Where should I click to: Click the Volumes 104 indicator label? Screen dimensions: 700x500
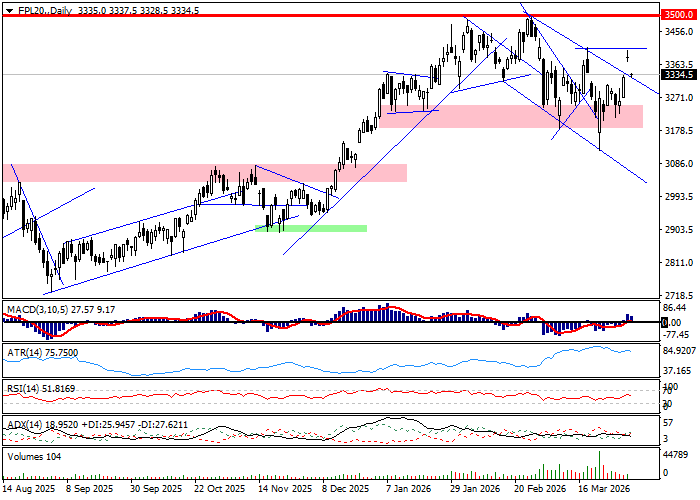[x=34, y=456]
